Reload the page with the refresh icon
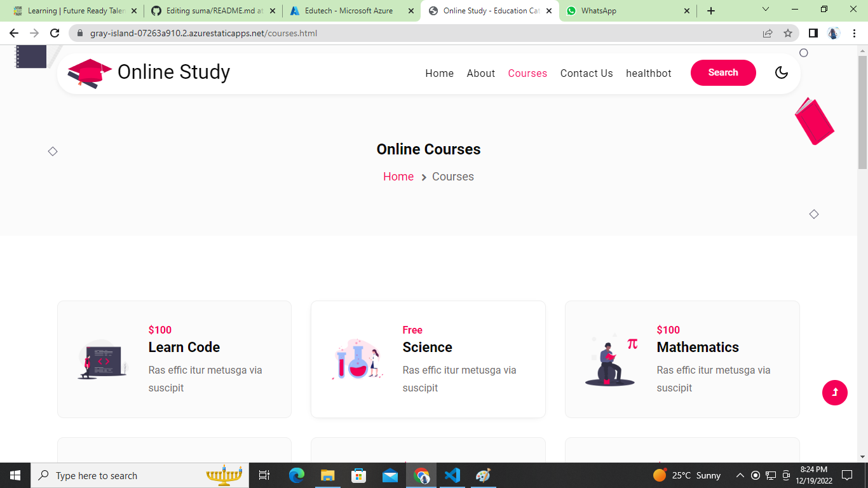Viewport: 868px width, 488px height. coord(55,33)
